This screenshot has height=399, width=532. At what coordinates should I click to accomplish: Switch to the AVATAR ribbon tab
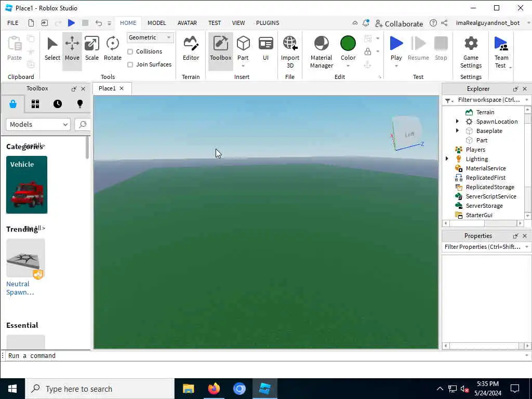pyautogui.click(x=187, y=23)
